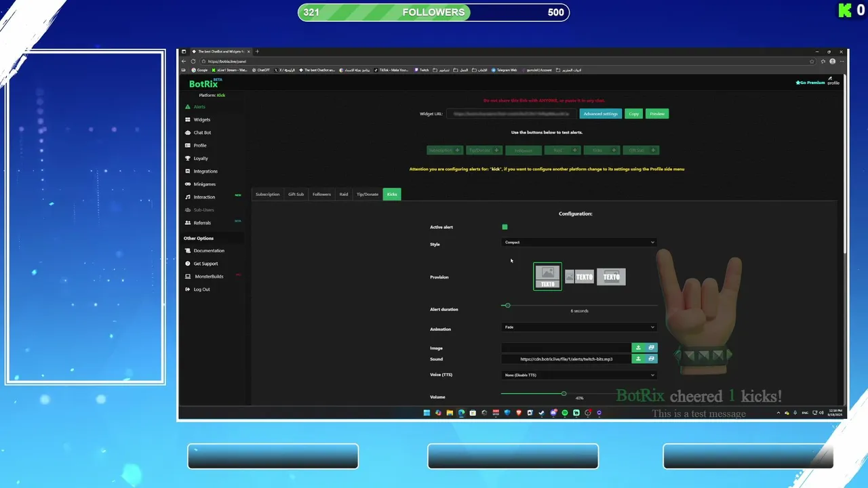Switch to the Subscription tab

pos(267,195)
